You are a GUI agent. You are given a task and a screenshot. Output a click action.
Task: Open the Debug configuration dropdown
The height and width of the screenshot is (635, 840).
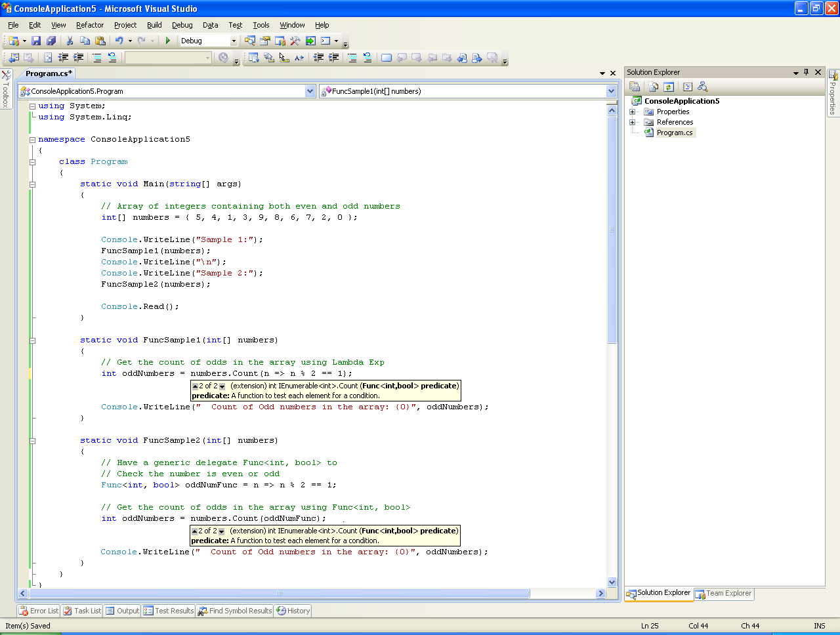coord(233,41)
